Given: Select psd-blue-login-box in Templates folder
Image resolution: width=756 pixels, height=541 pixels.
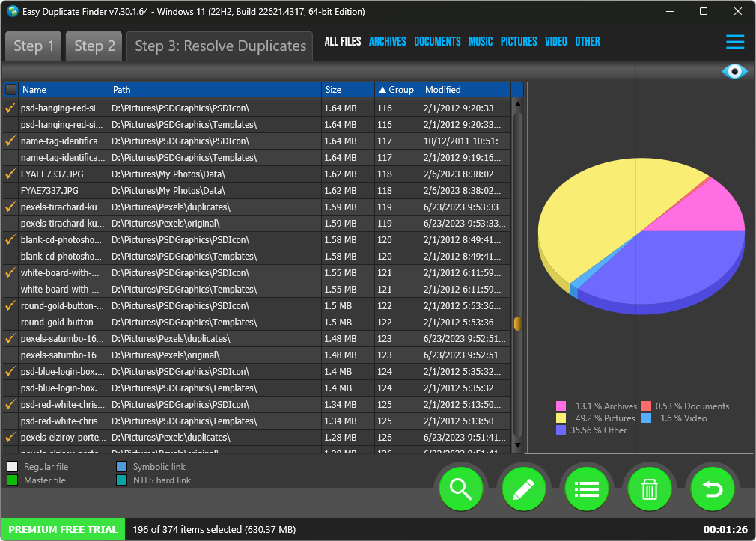Looking at the screenshot, I should tap(257, 388).
